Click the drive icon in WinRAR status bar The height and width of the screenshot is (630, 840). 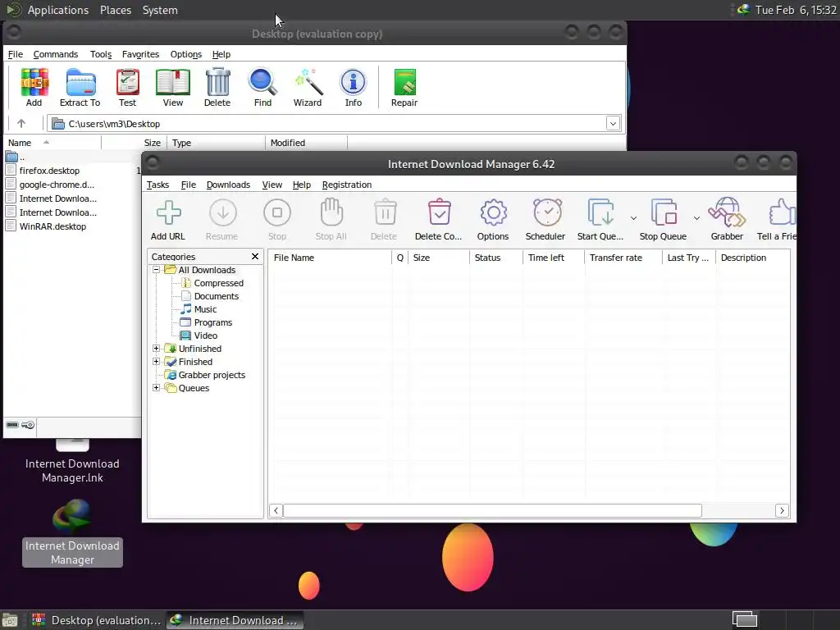[x=12, y=425]
